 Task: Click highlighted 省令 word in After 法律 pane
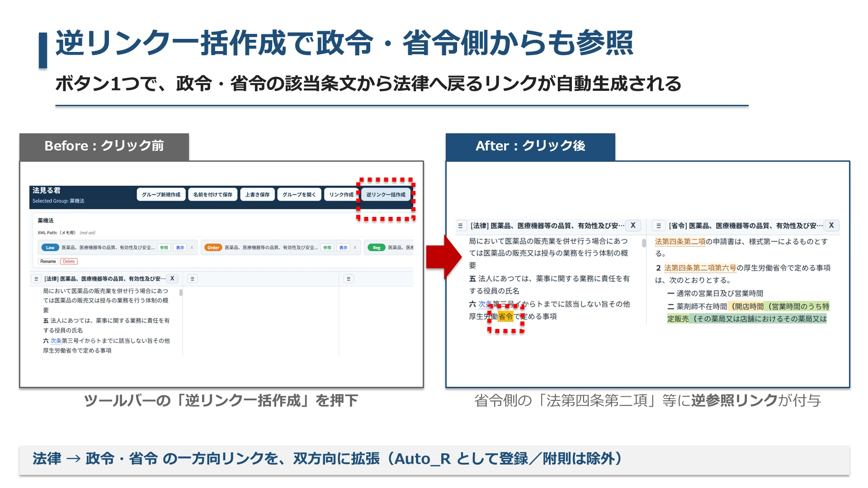pos(505,316)
